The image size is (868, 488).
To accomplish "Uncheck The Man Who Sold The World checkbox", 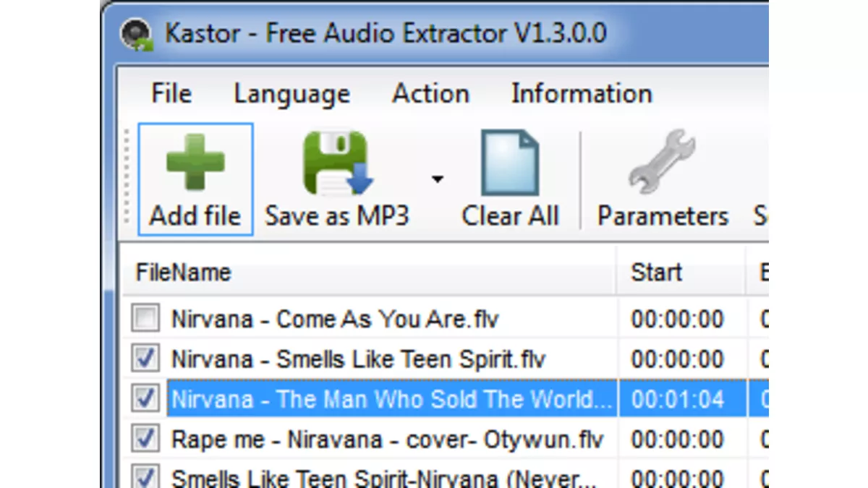I will [145, 398].
